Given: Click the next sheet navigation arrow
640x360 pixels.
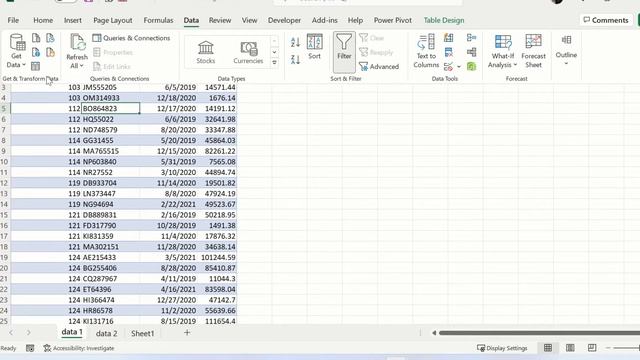Looking at the screenshot, I should click(29, 333).
